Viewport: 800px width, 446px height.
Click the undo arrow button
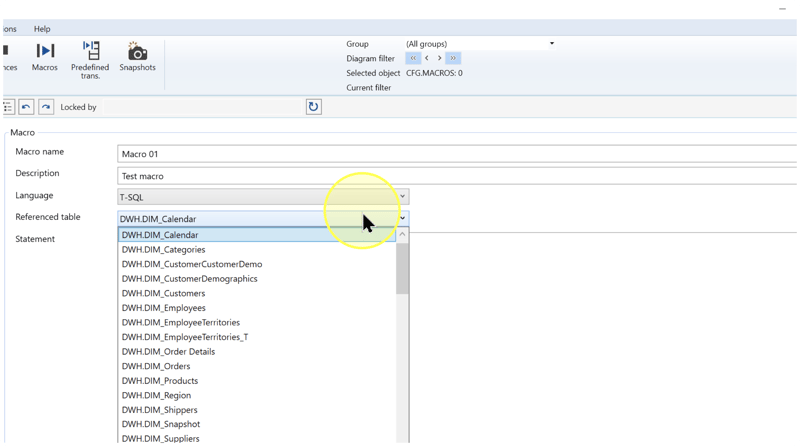pyautogui.click(x=26, y=107)
